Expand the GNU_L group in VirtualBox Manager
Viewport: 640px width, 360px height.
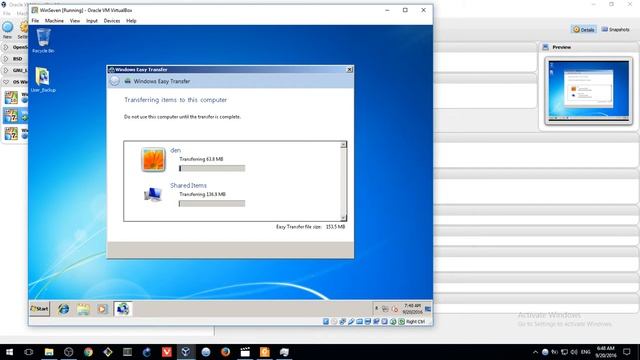coord(5,70)
